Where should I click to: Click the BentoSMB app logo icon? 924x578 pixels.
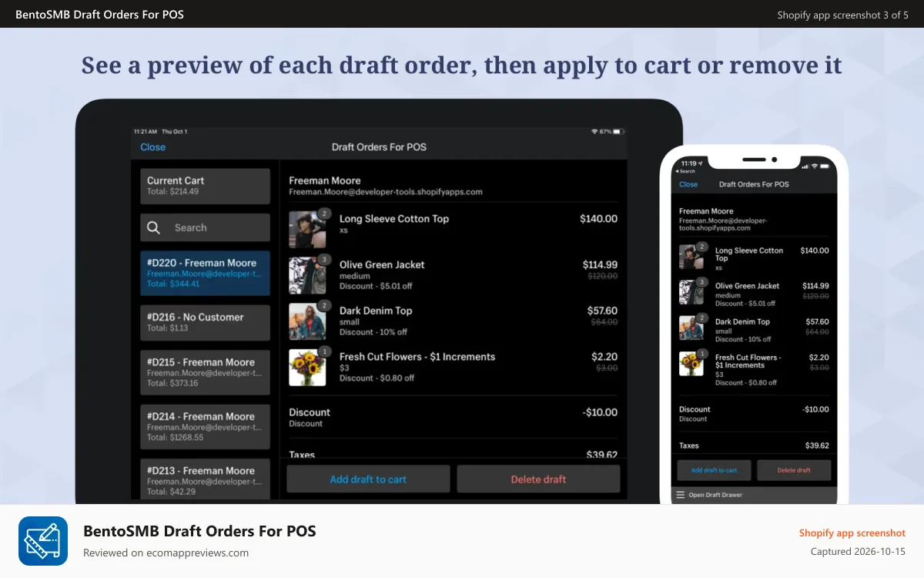[x=43, y=541]
